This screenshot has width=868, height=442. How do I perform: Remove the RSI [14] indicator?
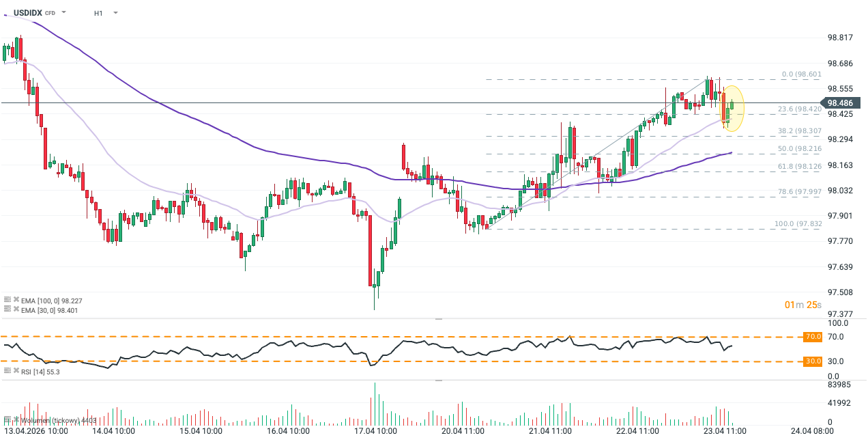pos(15,371)
